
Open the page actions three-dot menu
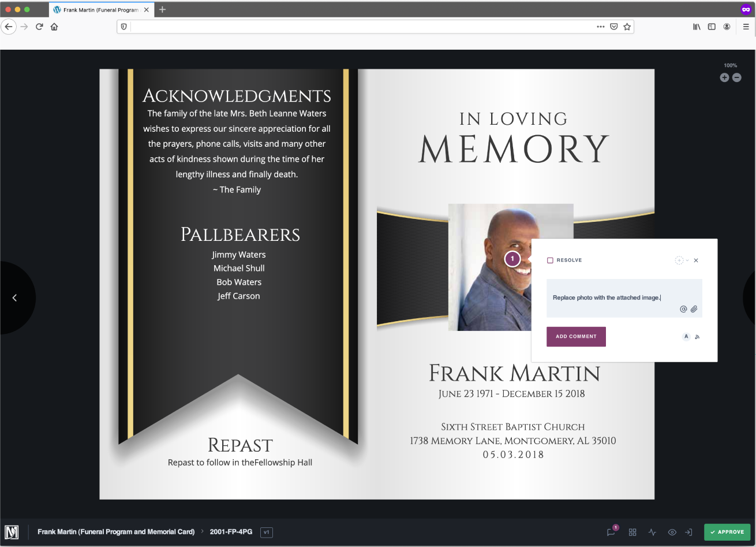tap(601, 27)
